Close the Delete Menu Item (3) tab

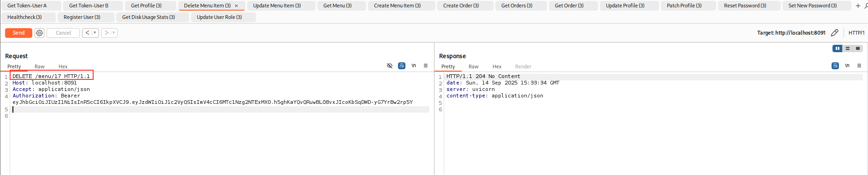click(x=237, y=6)
